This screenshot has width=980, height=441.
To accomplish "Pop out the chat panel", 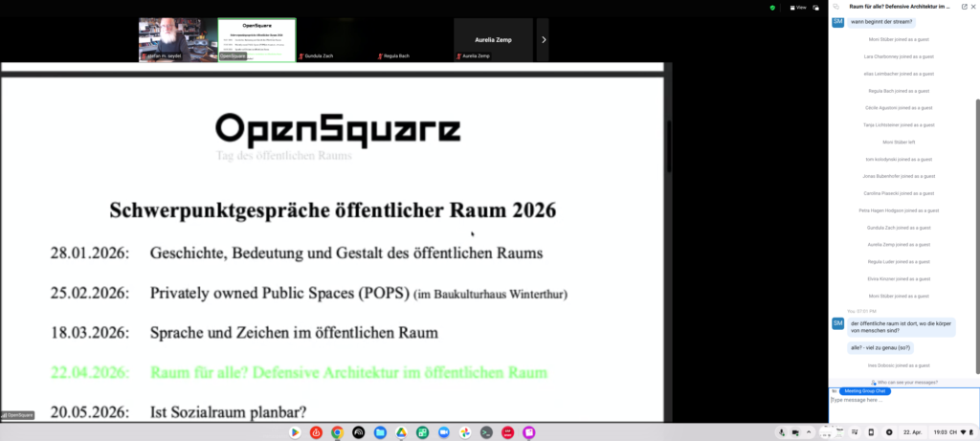I will 964,7.
